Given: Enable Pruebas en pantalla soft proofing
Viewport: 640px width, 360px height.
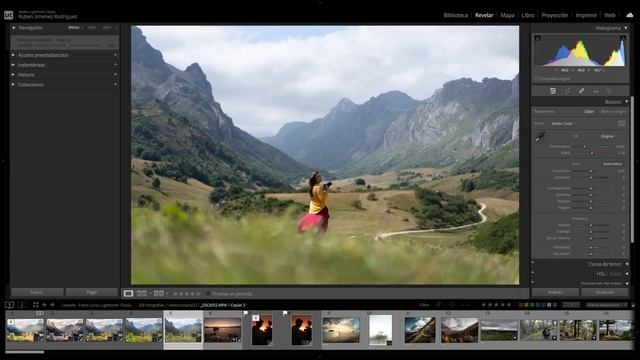Looking at the screenshot, I should point(207,293).
